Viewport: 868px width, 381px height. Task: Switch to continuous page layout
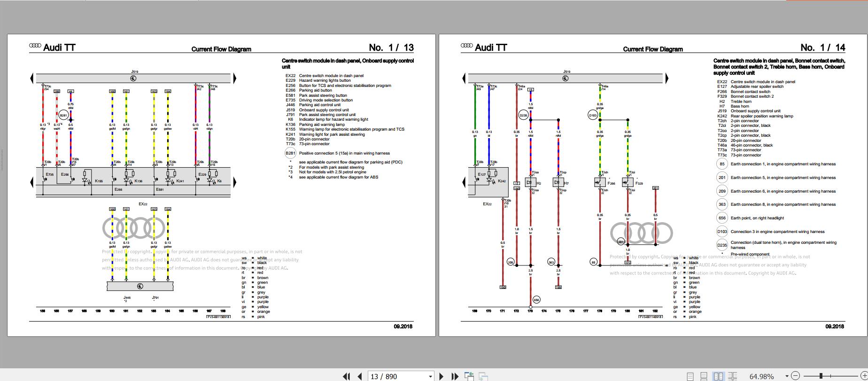tap(704, 376)
